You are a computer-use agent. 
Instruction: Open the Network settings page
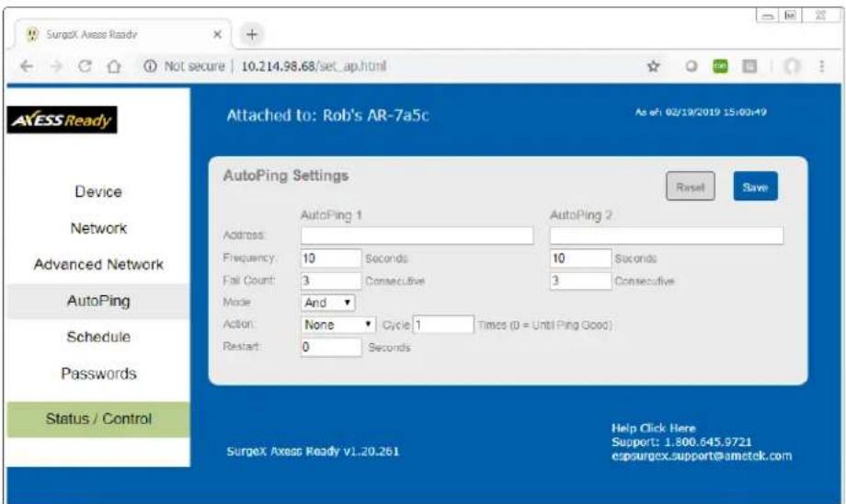pyautogui.click(x=98, y=228)
